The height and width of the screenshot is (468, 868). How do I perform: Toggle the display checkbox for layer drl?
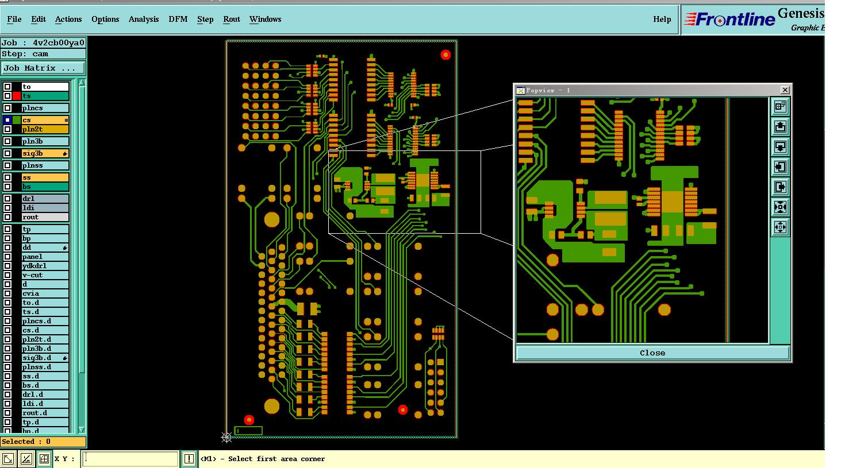7,199
